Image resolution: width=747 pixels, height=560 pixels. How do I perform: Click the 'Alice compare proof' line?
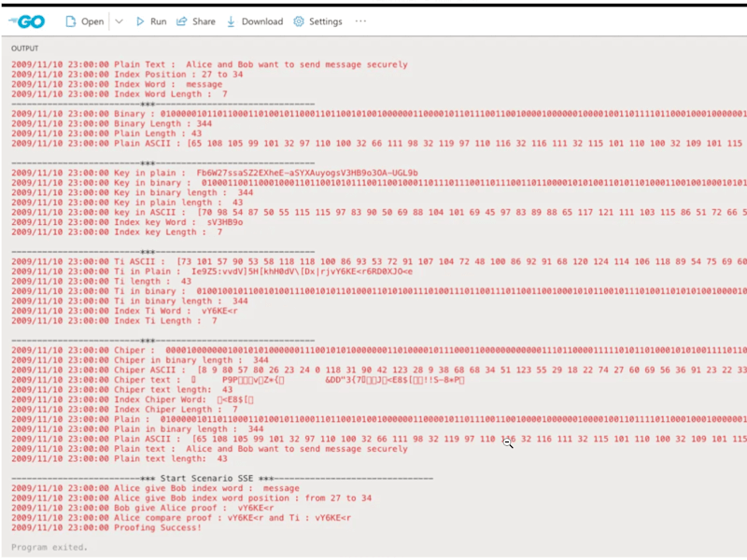point(181,518)
